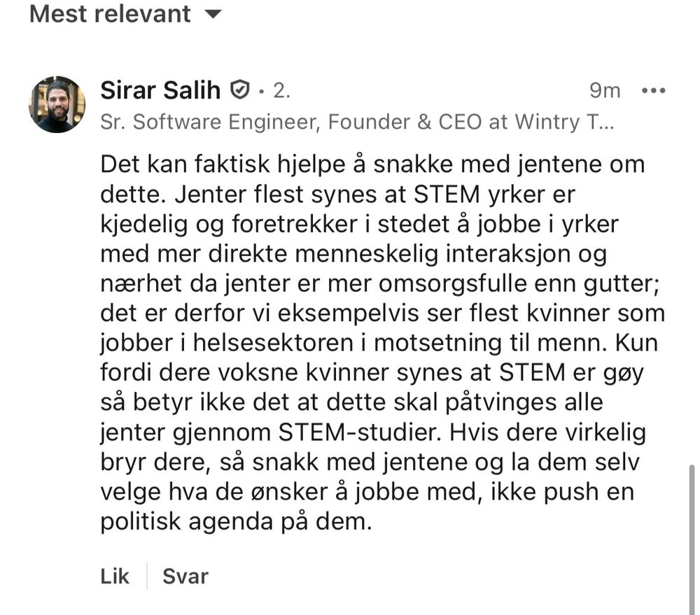Open the Sirar Salih name link
The image size is (700, 615).
(160, 90)
